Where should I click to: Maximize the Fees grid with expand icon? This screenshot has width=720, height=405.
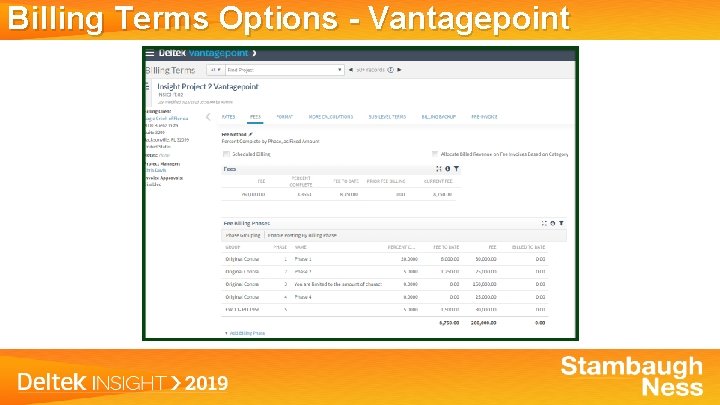(439, 169)
